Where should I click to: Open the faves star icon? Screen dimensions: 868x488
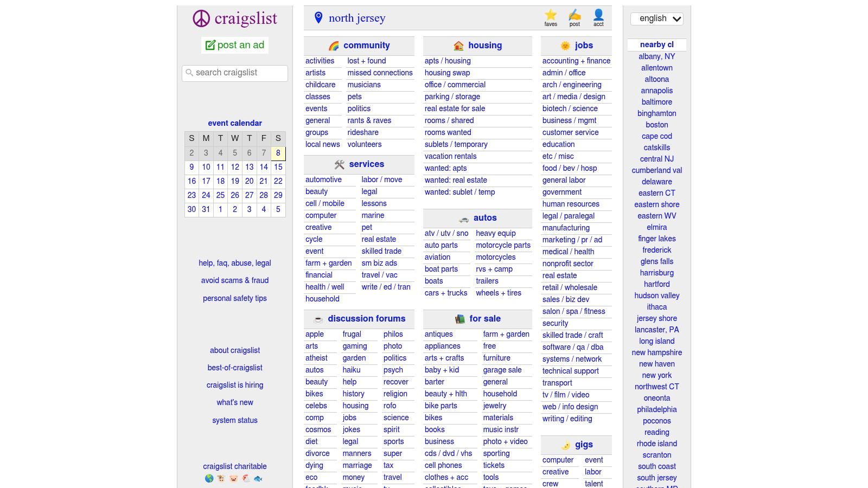(551, 15)
